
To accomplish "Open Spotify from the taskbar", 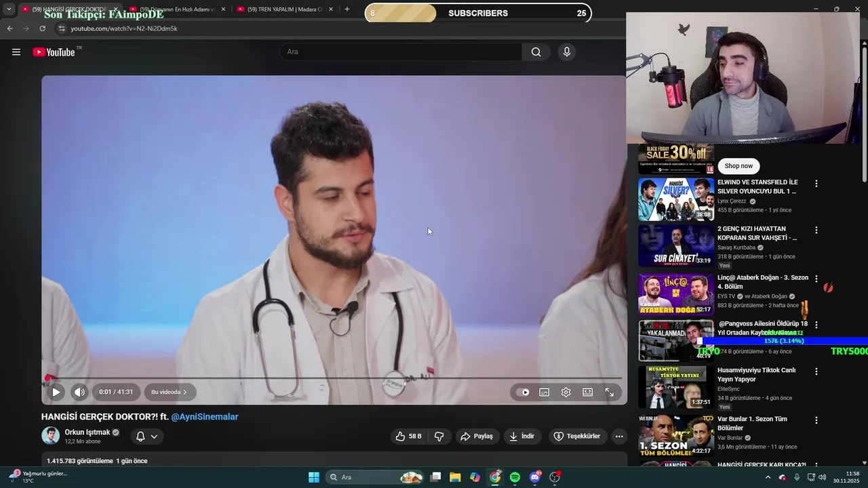I will tap(515, 477).
